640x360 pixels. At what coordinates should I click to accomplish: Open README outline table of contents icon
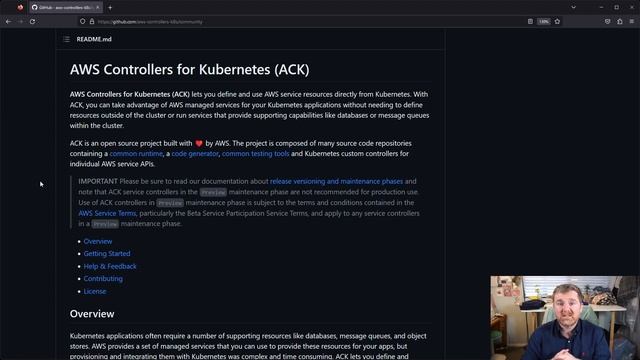coord(67,39)
